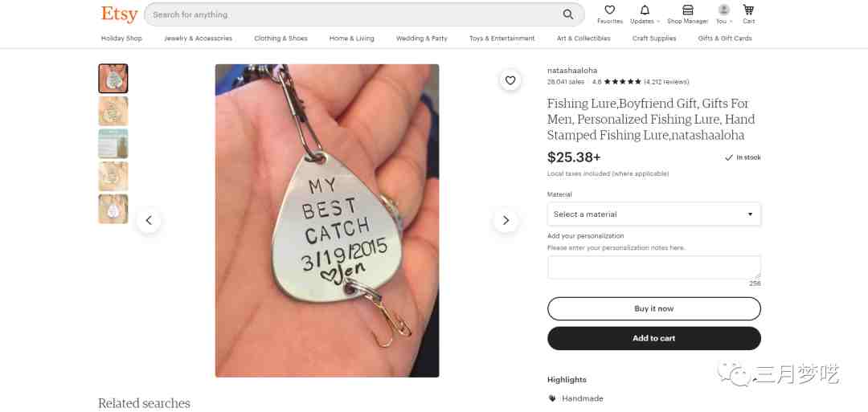Go to Etsy home logo

pyautogui.click(x=119, y=14)
